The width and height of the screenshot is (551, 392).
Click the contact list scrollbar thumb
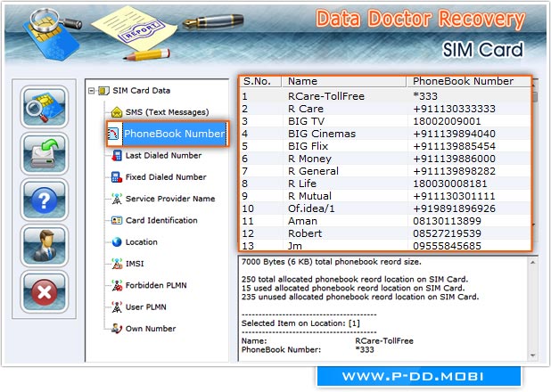(535, 97)
